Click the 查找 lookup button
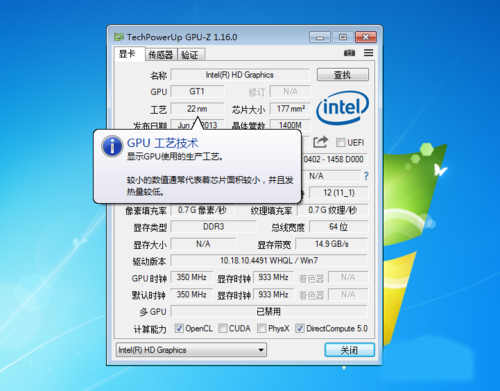 (343, 75)
